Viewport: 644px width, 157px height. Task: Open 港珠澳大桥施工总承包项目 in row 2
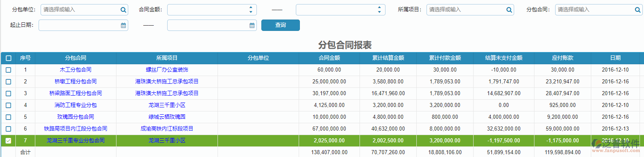click(x=167, y=82)
